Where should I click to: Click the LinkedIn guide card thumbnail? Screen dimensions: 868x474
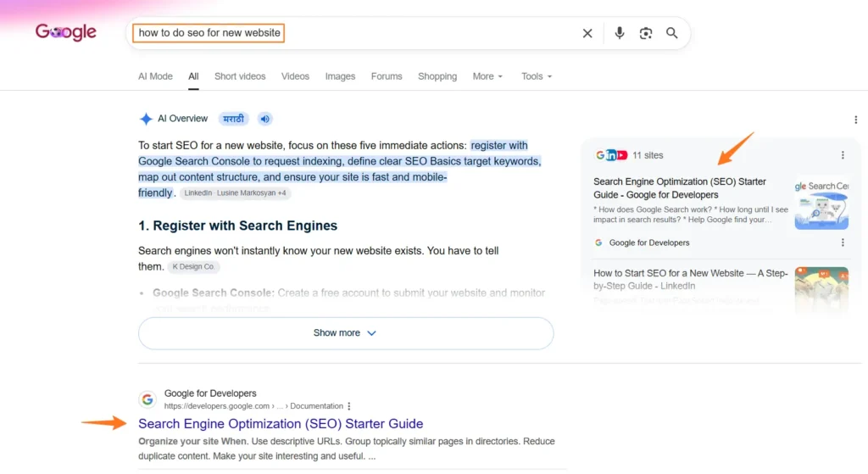tap(821, 289)
